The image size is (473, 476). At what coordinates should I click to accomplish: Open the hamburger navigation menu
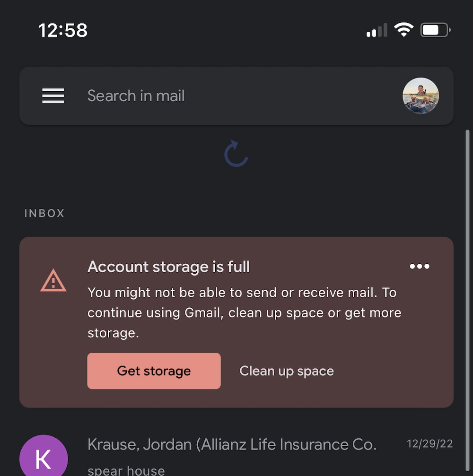point(53,95)
